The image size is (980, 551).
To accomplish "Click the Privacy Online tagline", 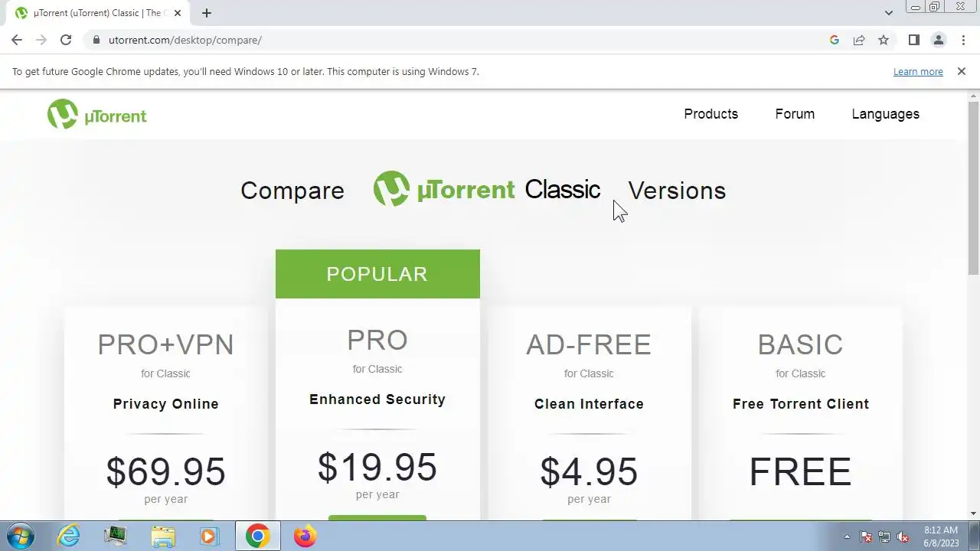I will pyautogui.click(x=165, y=404).
